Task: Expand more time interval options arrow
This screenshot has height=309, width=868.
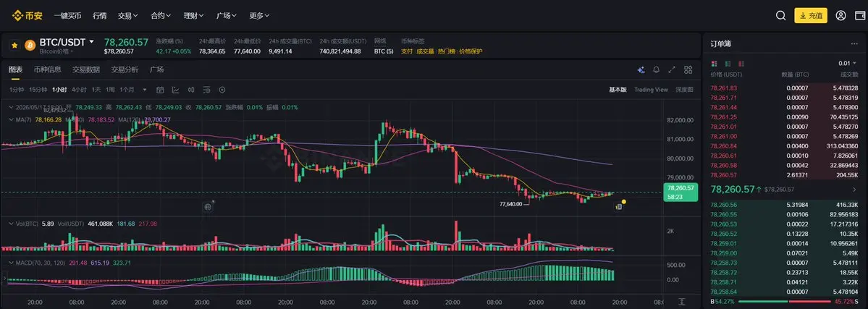Action: point(145,90)
